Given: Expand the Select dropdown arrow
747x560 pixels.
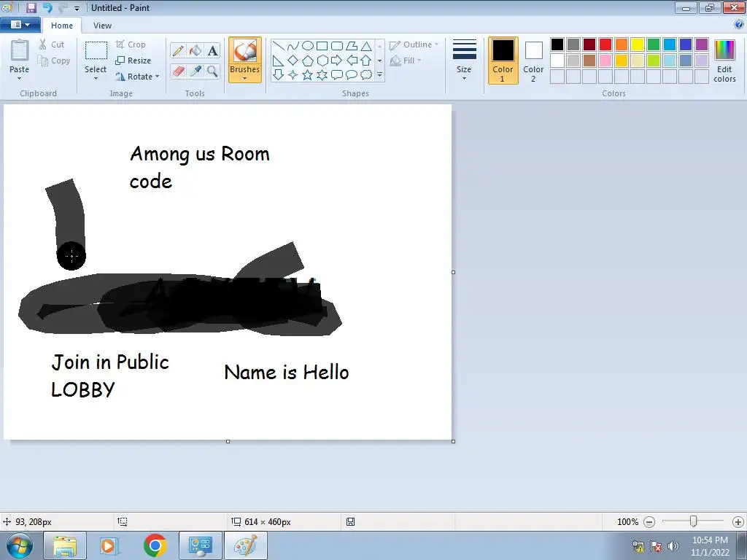Looking at the screenshot, I should coord(96,79).
